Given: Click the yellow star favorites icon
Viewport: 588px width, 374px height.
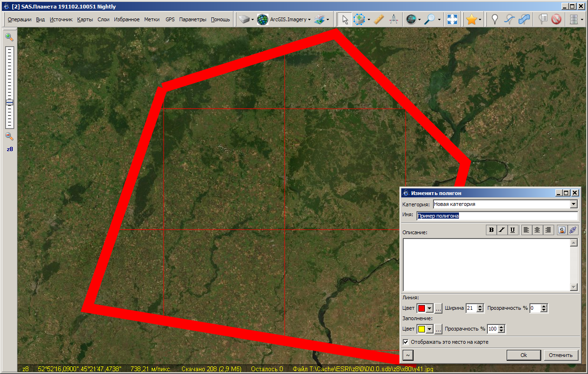Looking at the screenshot, I should tap(471, 19).
